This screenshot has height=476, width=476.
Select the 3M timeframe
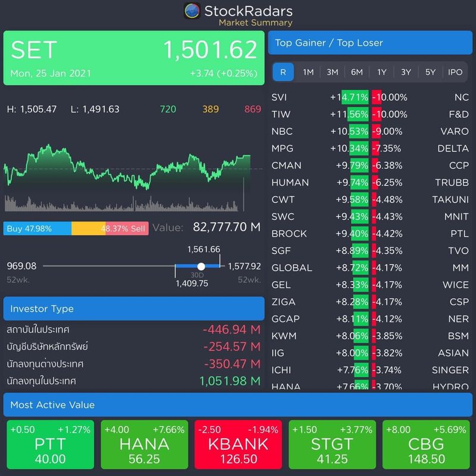click(332, 72)
